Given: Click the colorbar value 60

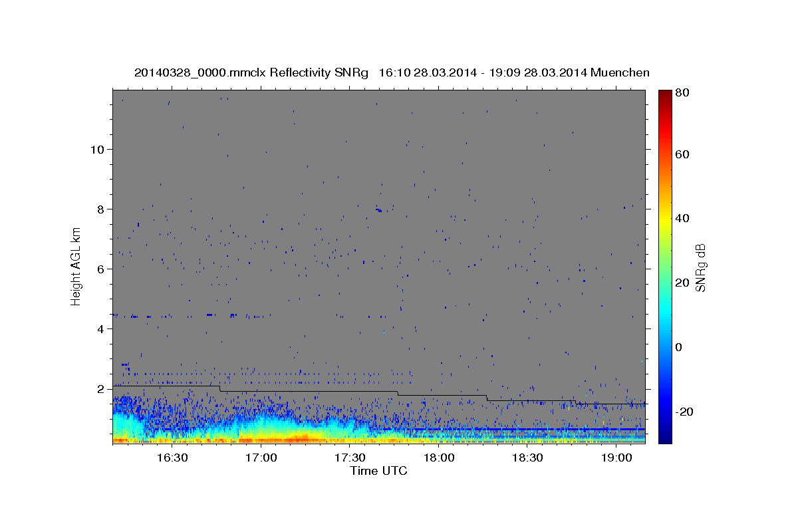Looking at the screenshot, I should 683,154.
